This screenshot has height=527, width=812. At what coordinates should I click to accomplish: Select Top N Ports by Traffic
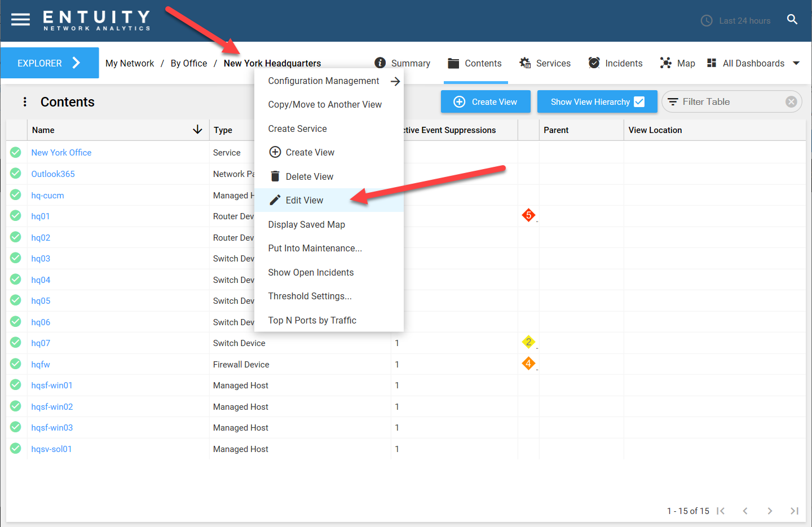click(312, 320)
